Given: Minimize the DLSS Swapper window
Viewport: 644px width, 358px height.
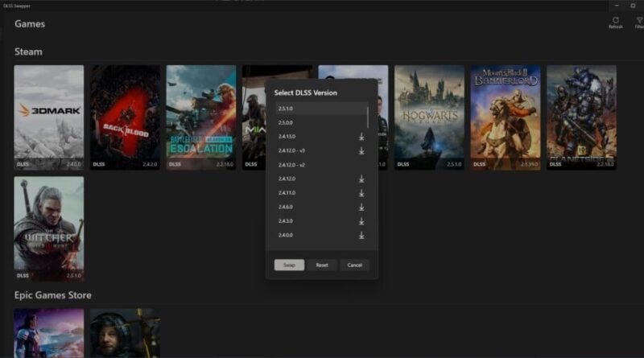Looking at the screenshot, I should [x=617, y=6].
